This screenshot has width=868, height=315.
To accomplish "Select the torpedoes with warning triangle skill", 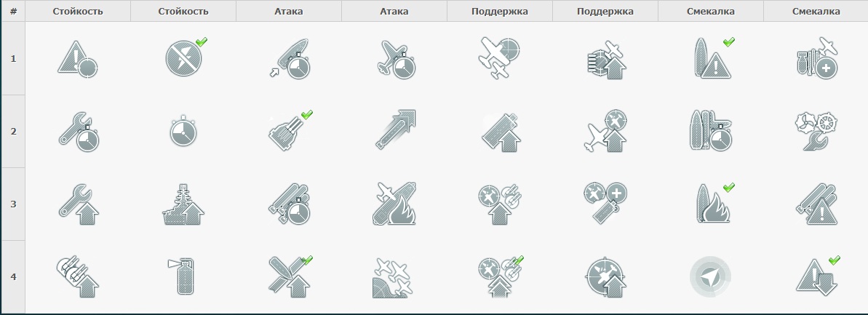I will (x=816, y=204).
